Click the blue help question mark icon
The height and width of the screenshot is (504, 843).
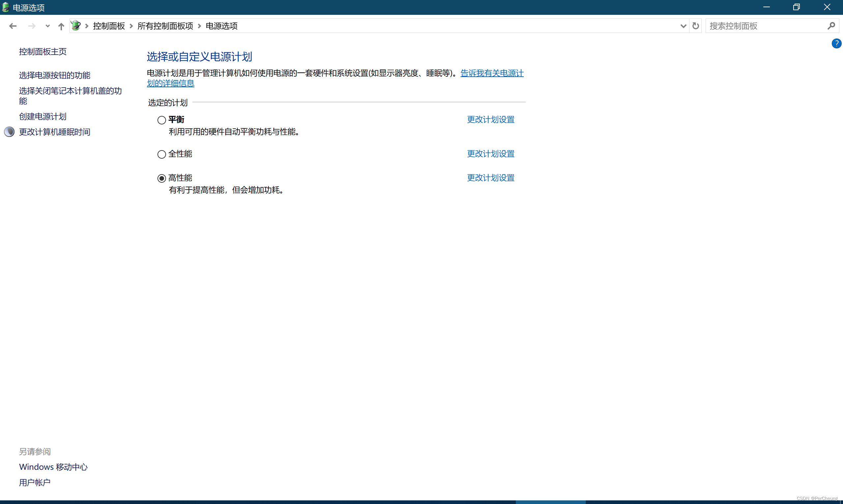click(x=836, y=43)
